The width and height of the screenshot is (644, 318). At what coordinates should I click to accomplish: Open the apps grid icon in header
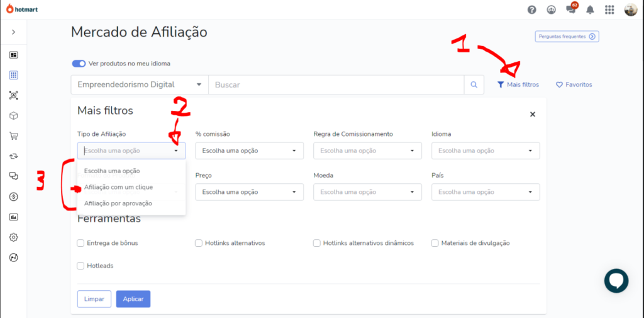click(609, 9)
